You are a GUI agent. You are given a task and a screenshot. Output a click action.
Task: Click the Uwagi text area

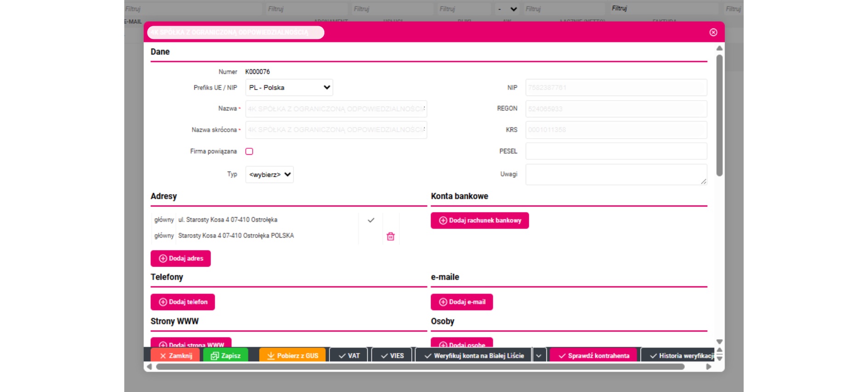point(616,174)
